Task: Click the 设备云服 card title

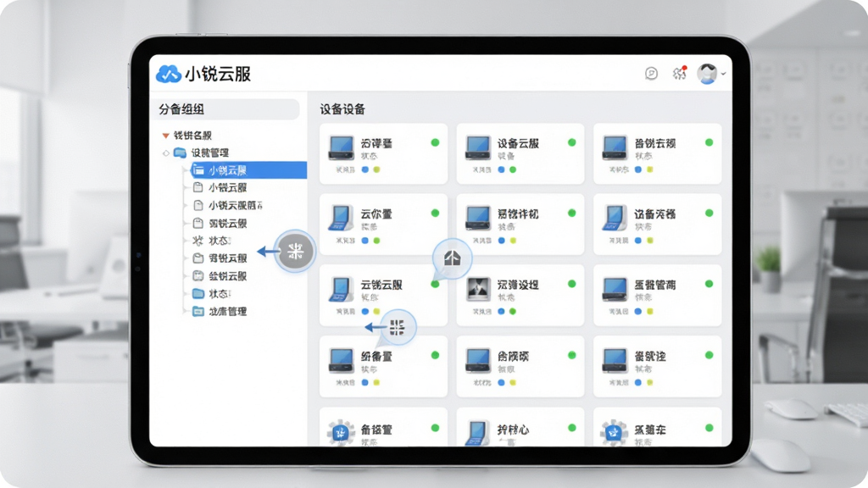Action: click(518, 143)
